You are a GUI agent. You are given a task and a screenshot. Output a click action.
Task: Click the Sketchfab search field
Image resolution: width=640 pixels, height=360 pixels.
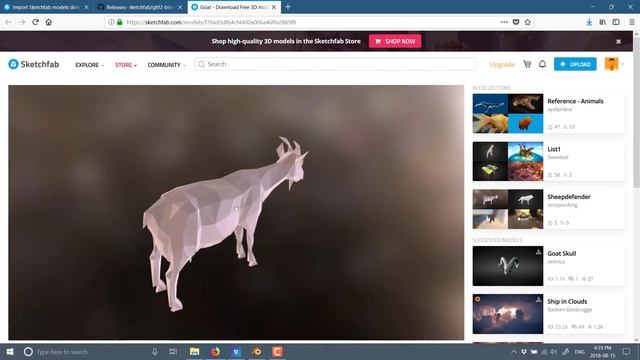click(336, 64)
